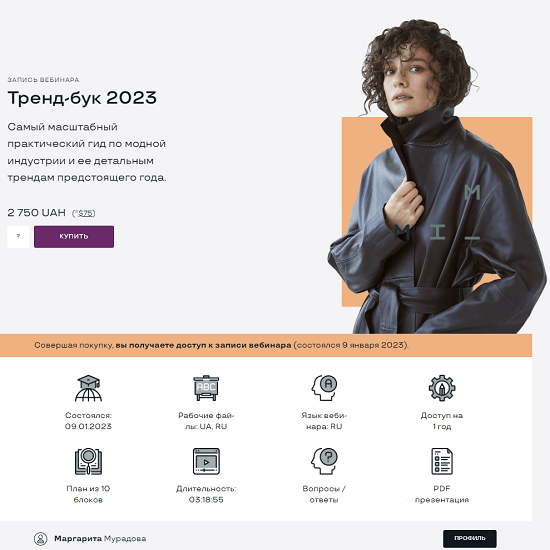Click the ПРОФИЛЬ button
This screenshot has height=550, width=550.
(469, 538)
